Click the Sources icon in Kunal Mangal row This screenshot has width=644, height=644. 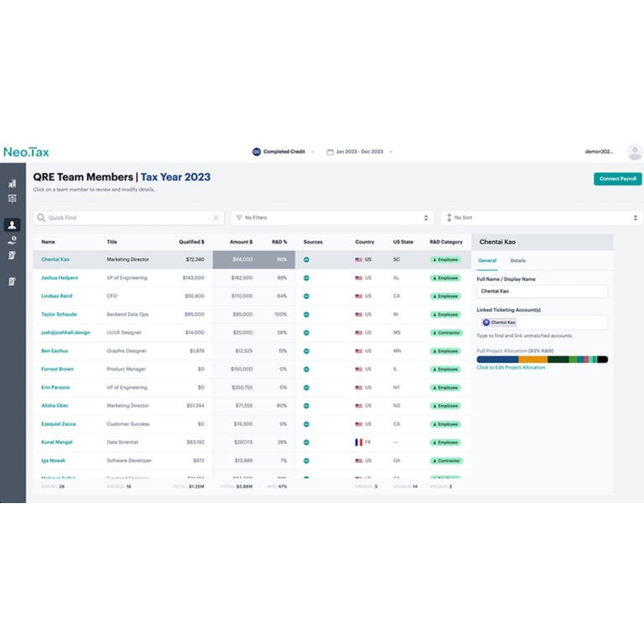click(306, 443)
